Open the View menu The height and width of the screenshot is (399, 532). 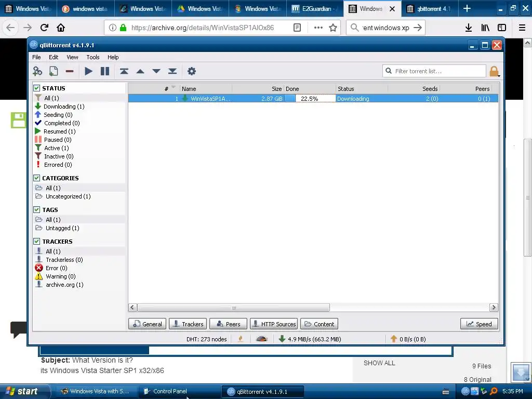pos(72,57)
